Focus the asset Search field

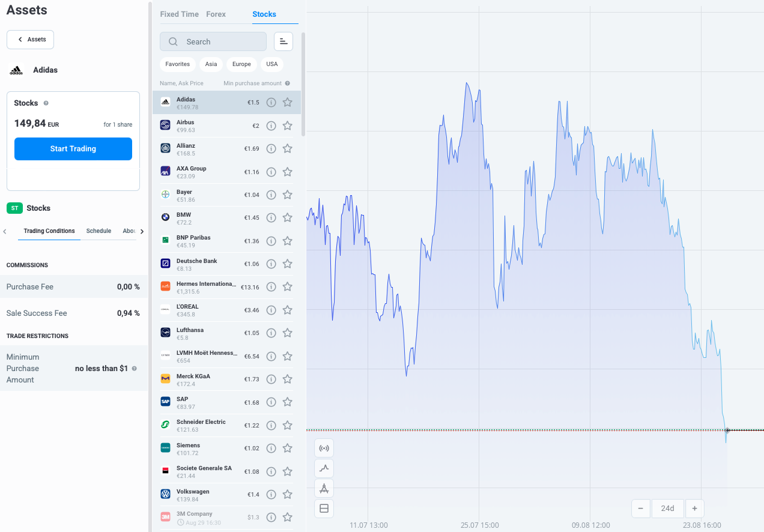[x=213, y=41]
